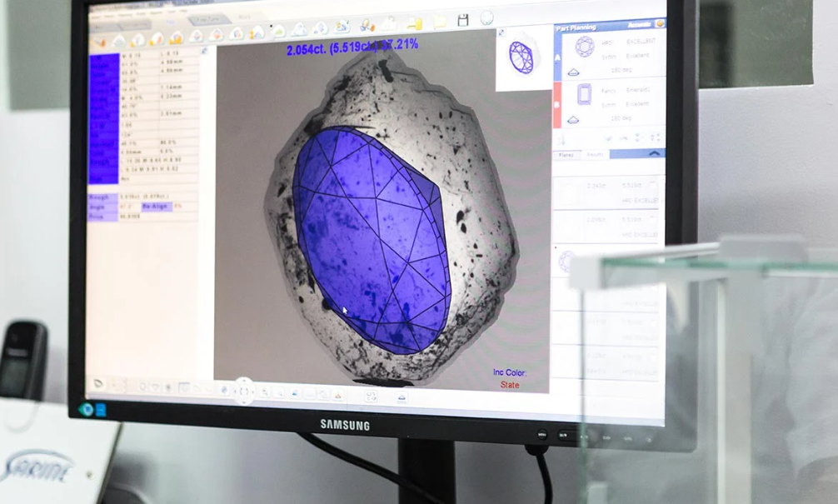Image resolution: width=838 pixels, height=504 pixels.
Task: Click the Inc Color label
Action: [509, 372]
